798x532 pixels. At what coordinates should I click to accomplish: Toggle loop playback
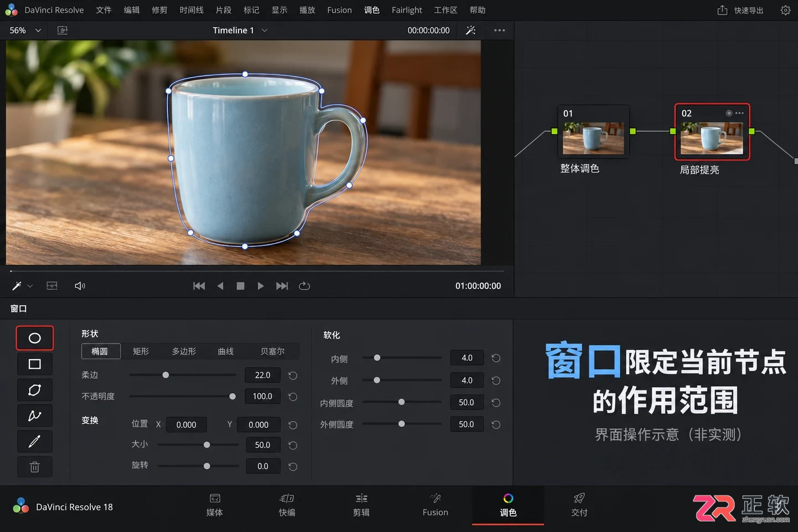click(304, 286)
